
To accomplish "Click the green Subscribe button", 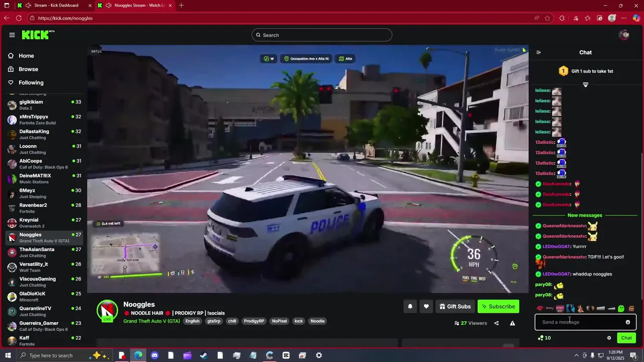I will pos(498,306).
